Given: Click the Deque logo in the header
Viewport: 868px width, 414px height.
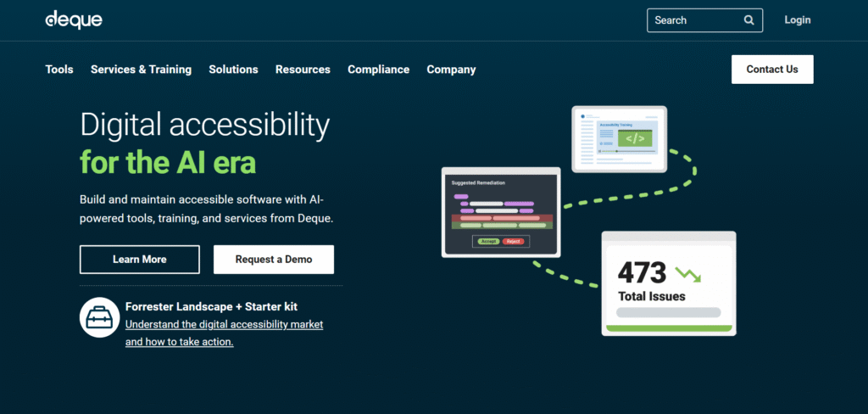Looking at the screenshot, I should point(74,20).
